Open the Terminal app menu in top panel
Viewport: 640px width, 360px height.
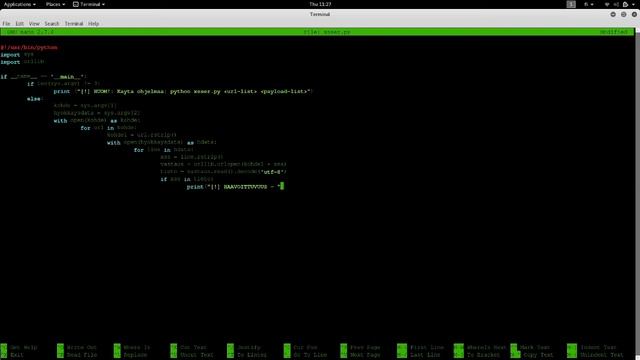coord(89,4)
